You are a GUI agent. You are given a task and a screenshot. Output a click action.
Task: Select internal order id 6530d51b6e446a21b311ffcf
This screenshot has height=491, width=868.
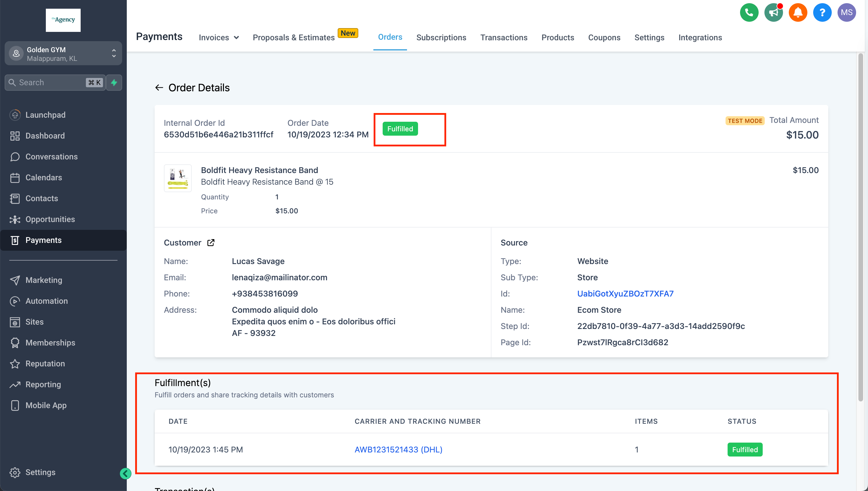tap(218, 134)
